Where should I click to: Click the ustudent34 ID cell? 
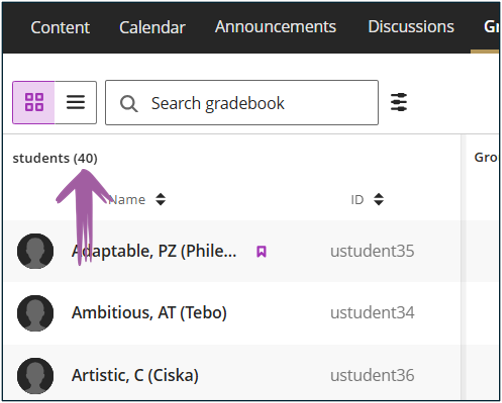[372, 313]
